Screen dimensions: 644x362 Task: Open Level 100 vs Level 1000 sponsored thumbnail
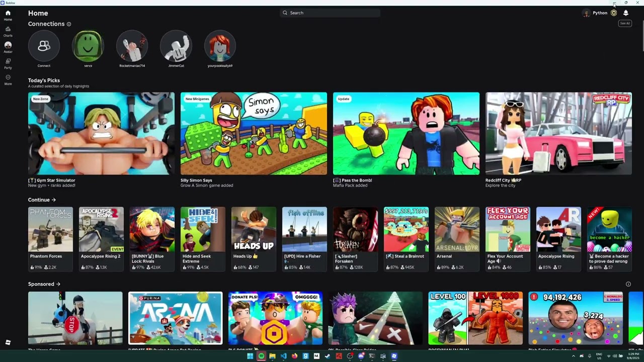tap(475, 318)
